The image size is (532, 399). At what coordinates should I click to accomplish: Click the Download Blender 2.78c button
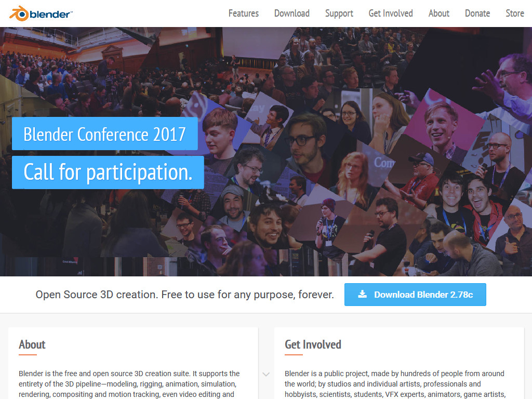415,295
